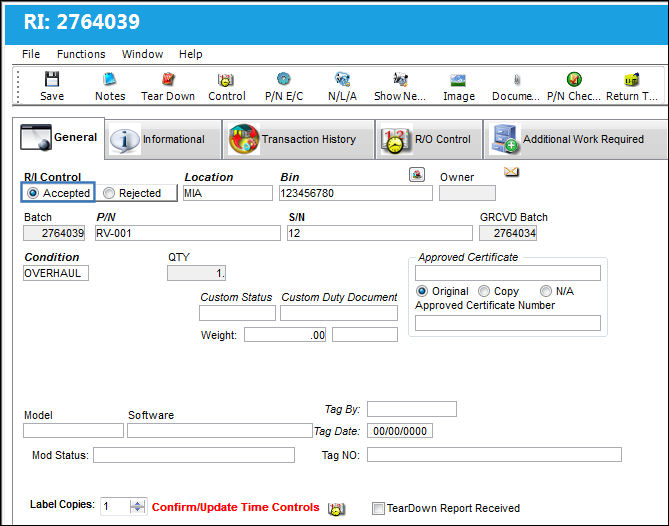
Task: Click the Software input field
Action: click(x=220, y=430)
